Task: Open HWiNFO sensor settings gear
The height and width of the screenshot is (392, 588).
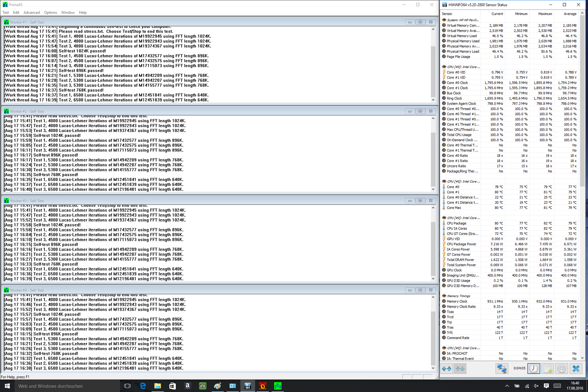Action: tap(562, 369)
